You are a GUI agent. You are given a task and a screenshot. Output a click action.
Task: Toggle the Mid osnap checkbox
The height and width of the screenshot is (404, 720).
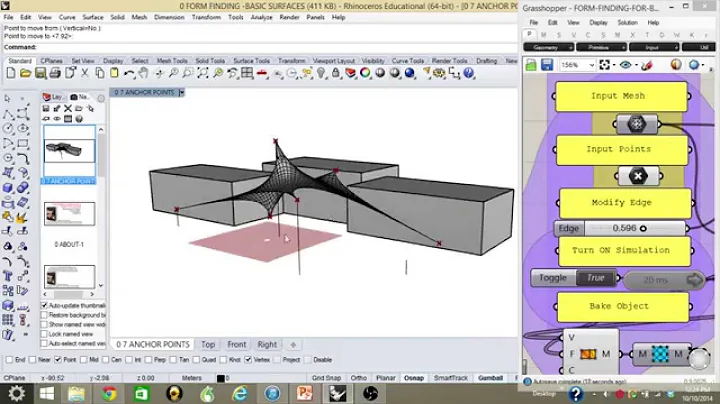click(84, 359)
